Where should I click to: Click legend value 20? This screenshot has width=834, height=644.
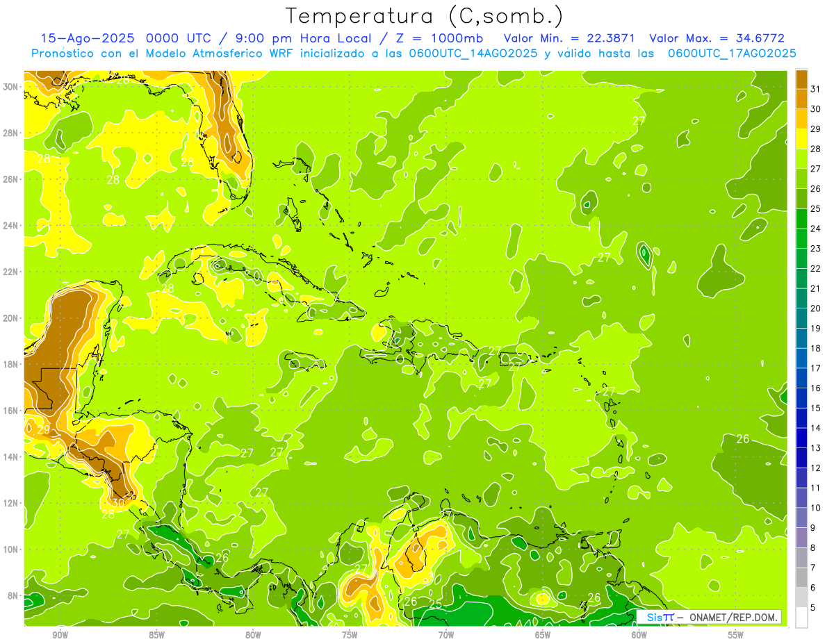pyautogui.click(x=816, y=308)
